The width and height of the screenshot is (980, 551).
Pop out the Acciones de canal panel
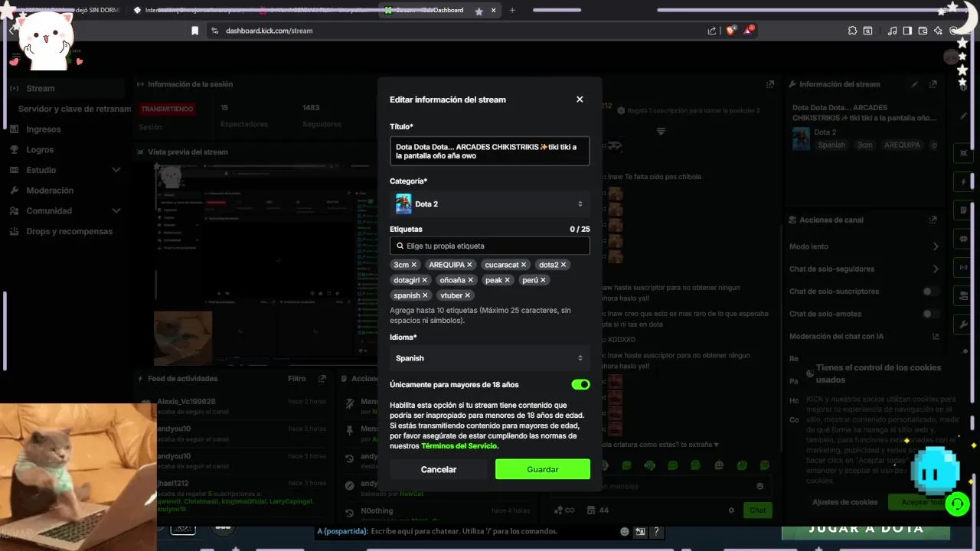(933, 220)
